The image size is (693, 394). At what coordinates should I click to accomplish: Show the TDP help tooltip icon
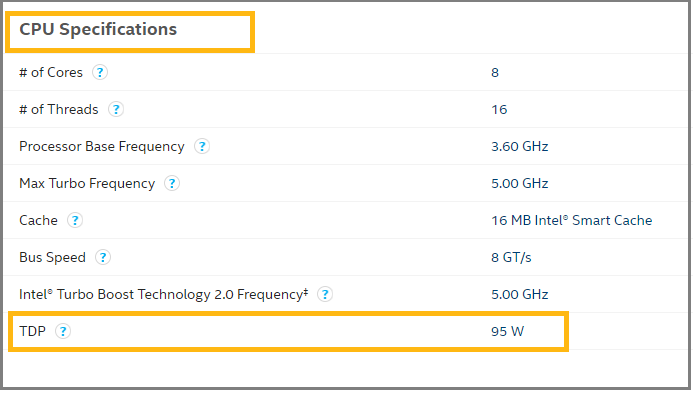[x=63, y=331]
